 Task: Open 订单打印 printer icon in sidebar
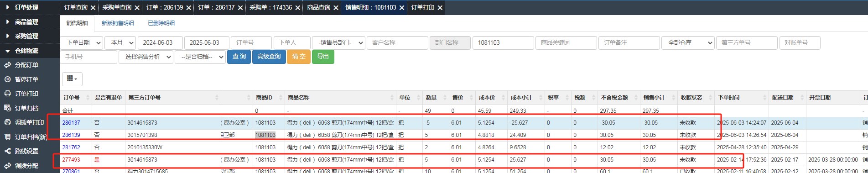(x=7, y=94)
